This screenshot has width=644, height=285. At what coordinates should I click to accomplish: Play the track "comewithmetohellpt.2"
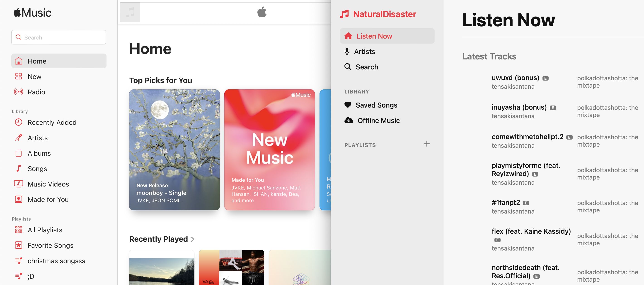(528, 137)
